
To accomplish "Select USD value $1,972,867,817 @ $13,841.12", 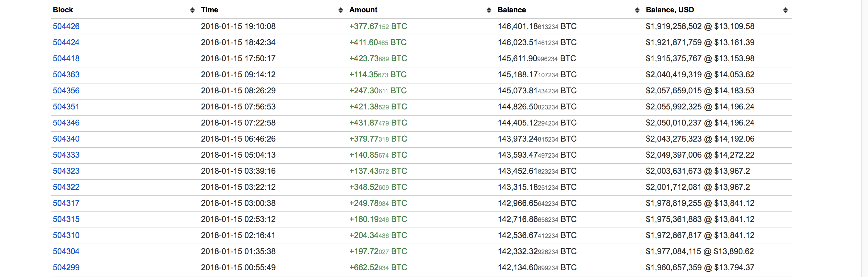I will [700, 236].
